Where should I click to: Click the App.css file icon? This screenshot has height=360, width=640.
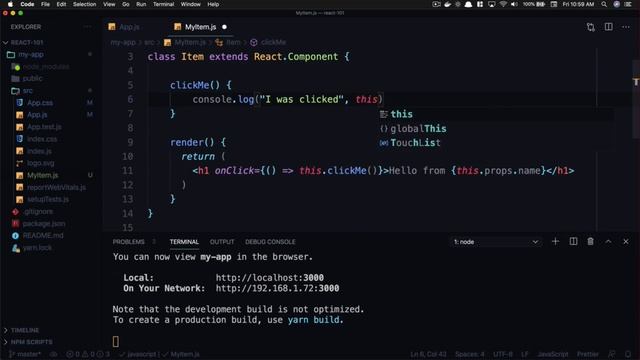click(20, 103)
